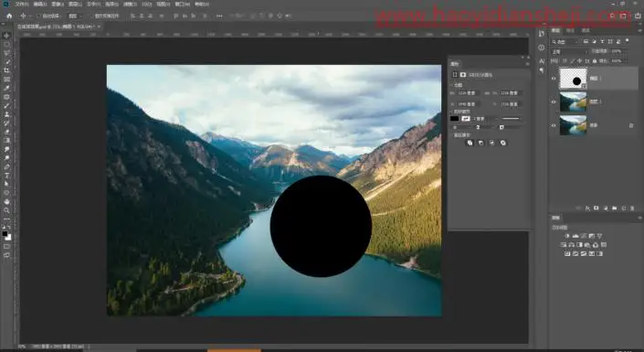This screenshot has width=644, height=352.
Task: Create a new group with the folder icon
Action: pos(615,208)
